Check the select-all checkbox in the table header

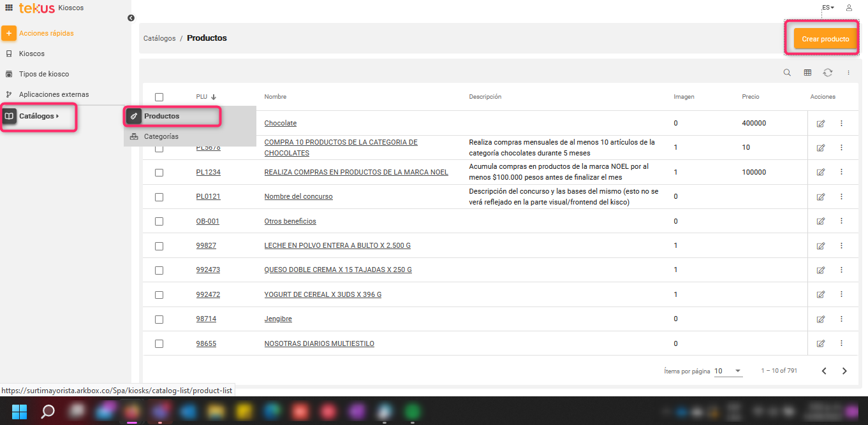click(159, 96)
